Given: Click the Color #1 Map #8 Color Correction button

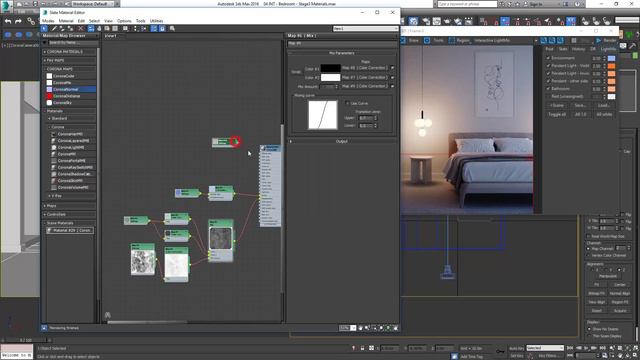Looking at the screenshot, I should coord(364,68).
